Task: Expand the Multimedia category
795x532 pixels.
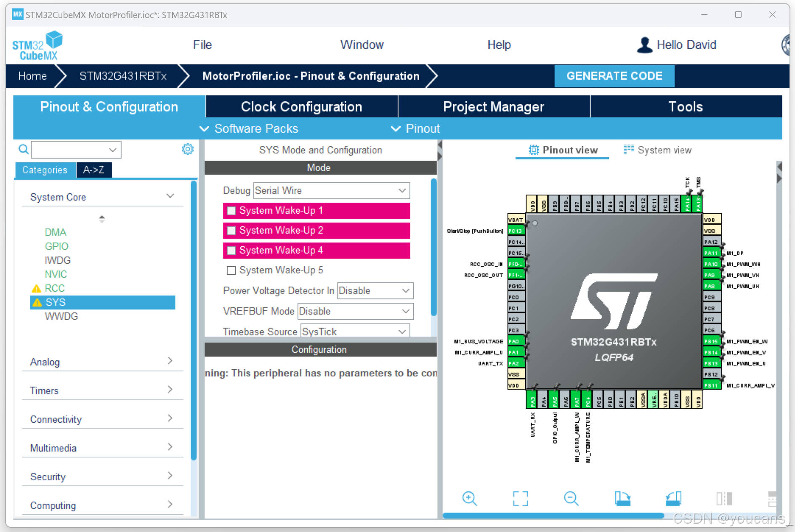Action: [102, 447]
